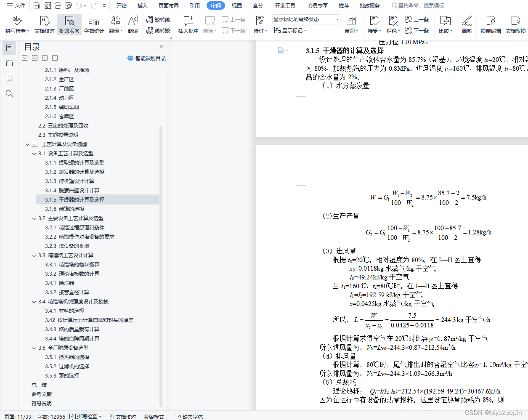This screenshot has width=528, height=420.
Task: Show 字数统计 word count
Action: (94, 24)
